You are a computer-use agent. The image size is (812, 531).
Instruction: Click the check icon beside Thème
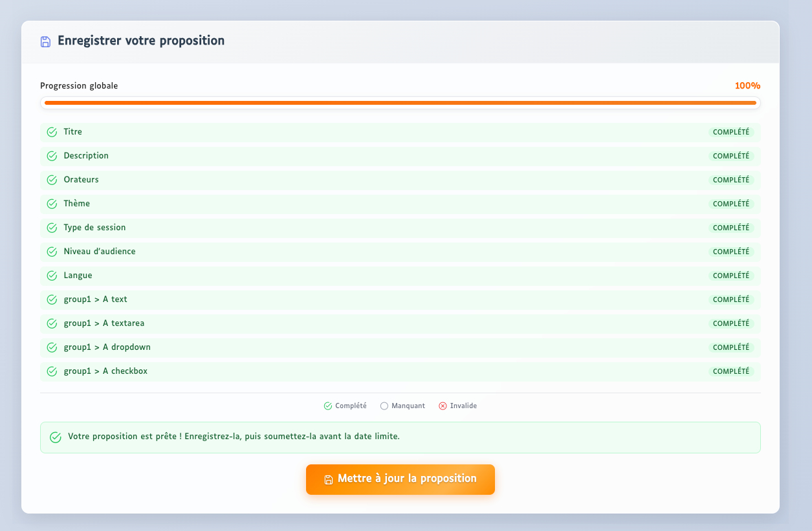pos(52,204)
